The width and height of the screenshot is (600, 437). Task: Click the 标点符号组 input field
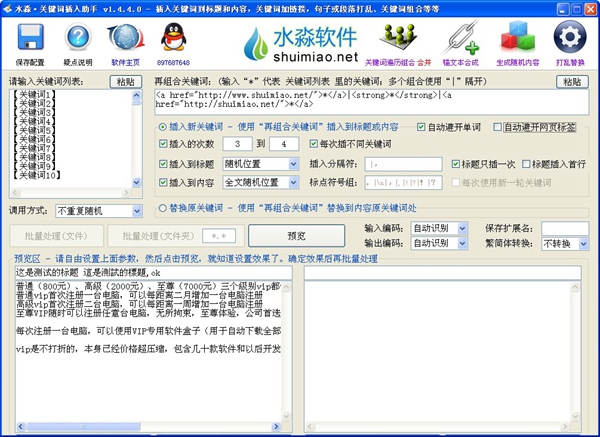point(403,183)
